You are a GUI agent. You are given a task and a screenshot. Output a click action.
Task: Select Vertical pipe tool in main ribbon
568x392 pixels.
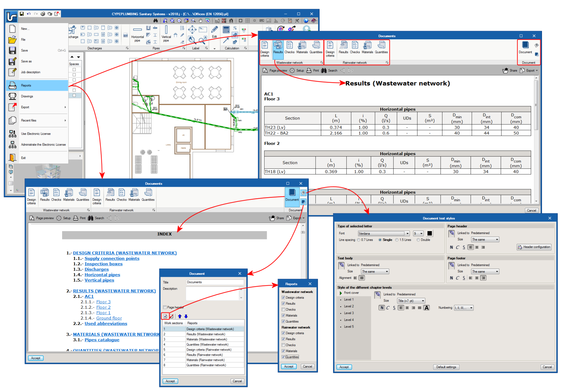coord(166,34)
